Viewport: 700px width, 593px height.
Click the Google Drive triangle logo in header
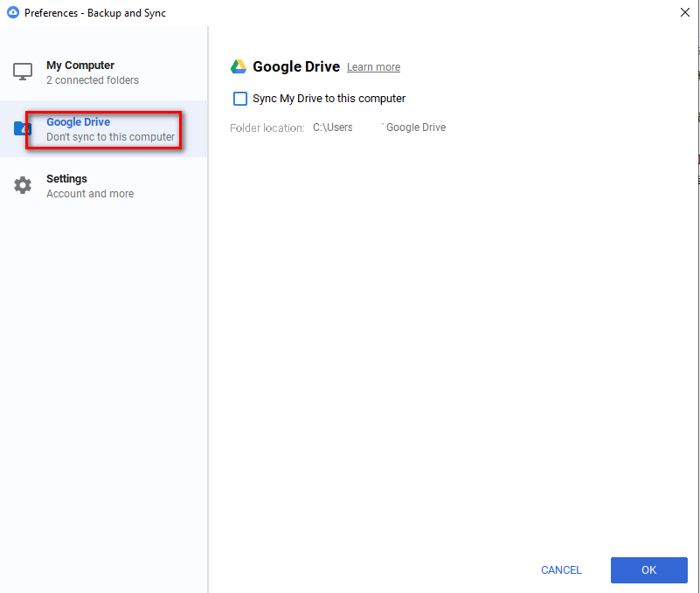[239, 67]
